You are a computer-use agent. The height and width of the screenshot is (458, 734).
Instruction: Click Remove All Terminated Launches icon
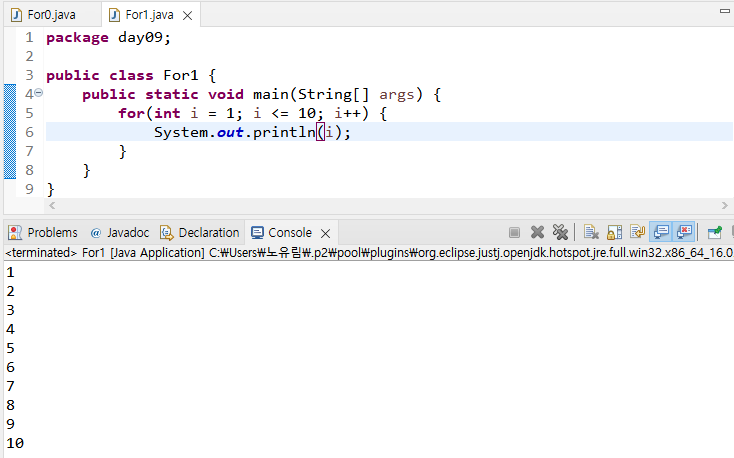coord(560,232)
